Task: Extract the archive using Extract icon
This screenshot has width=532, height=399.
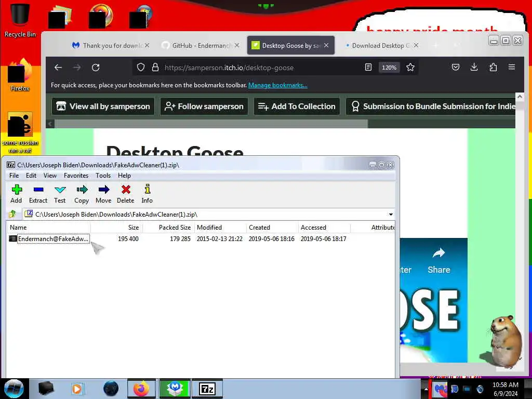Action: tap(38, 194)
